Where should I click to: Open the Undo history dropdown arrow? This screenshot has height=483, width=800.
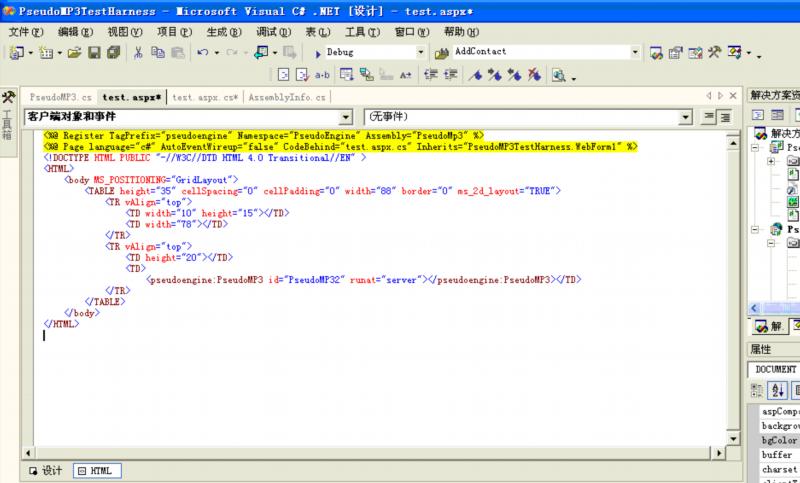pos(216,53)
